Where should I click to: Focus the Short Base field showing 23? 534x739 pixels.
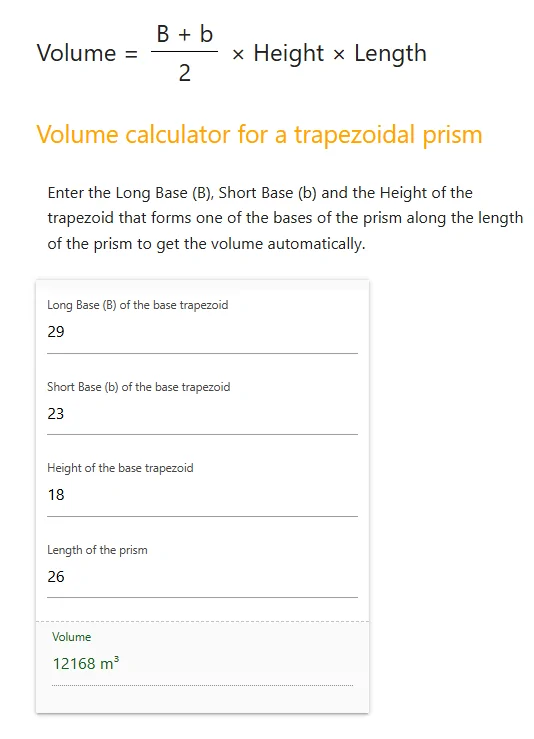[x=202, y=413]
